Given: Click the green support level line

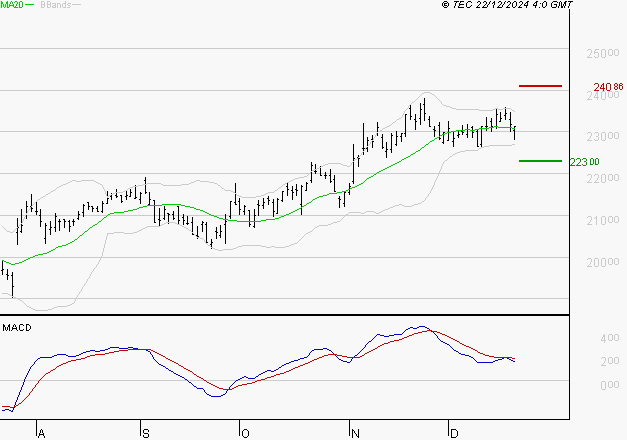Looking at the screenshot, I should pyautogui.click(x=540, y=161).
